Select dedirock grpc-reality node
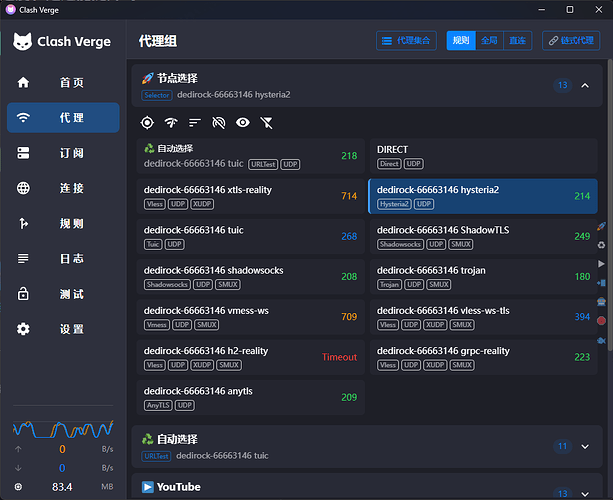Image resolution: width=613 pixels, height=500 pixels. tap(484, 357)
